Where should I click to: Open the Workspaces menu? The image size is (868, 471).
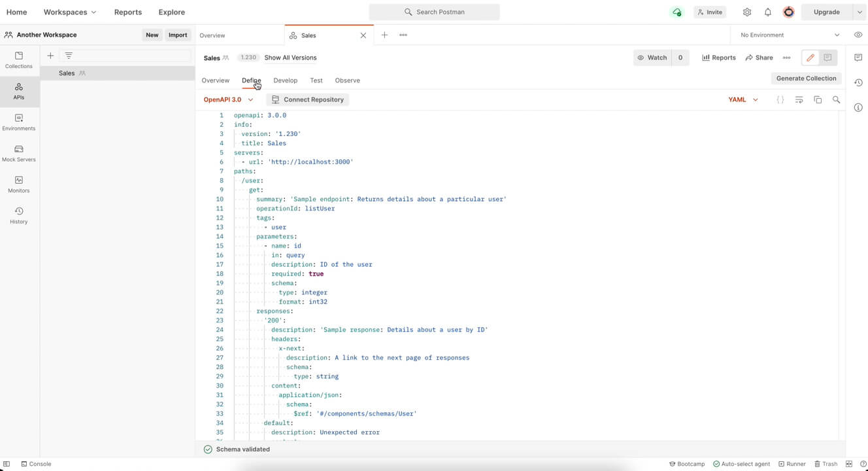(x=69, y=12)
